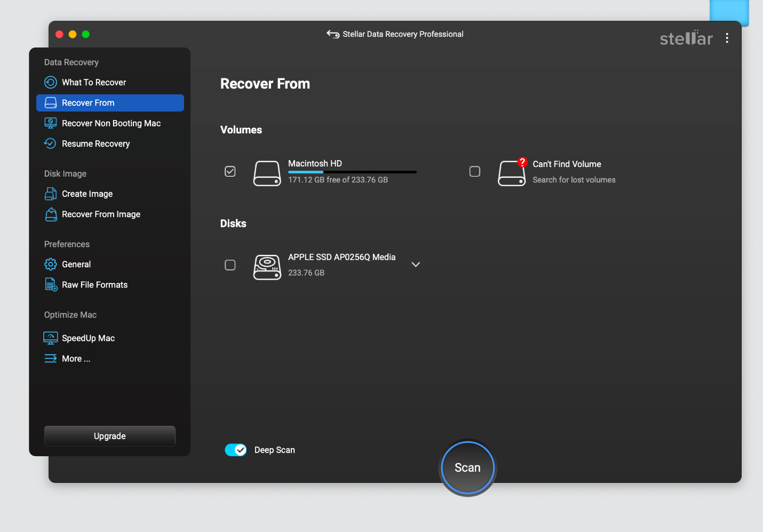Open Recover From Image item

coord(110,214)
